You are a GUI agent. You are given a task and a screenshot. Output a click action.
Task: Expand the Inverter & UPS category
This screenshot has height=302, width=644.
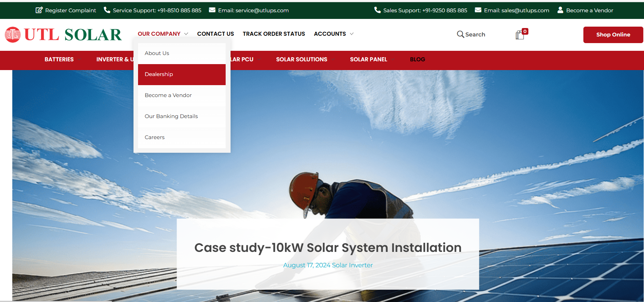115,60
